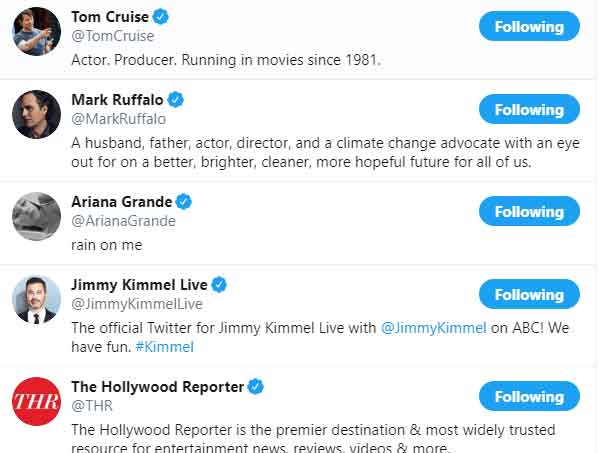
Task: Click Mark Ruffalo's verified checkmark badge
Action: pos(177,100)
